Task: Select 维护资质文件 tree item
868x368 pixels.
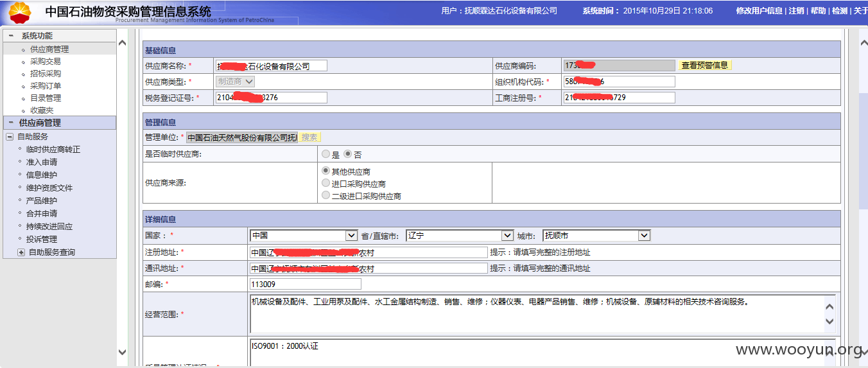Action: point(49,188)
